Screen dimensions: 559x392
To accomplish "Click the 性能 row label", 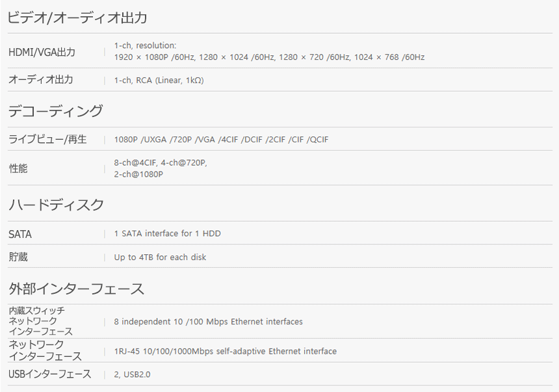I will click(x=18, y=168).
